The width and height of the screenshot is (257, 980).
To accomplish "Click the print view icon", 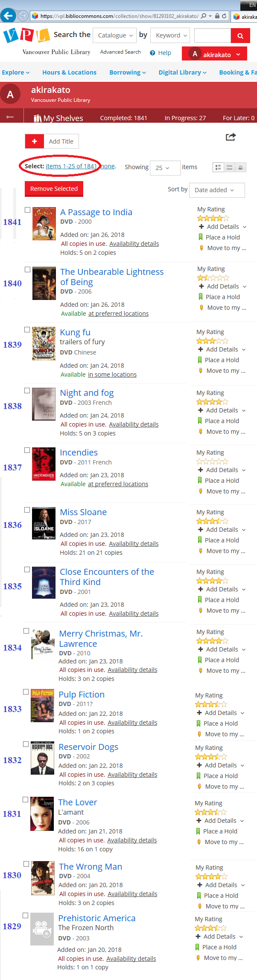I will (241, 167).
